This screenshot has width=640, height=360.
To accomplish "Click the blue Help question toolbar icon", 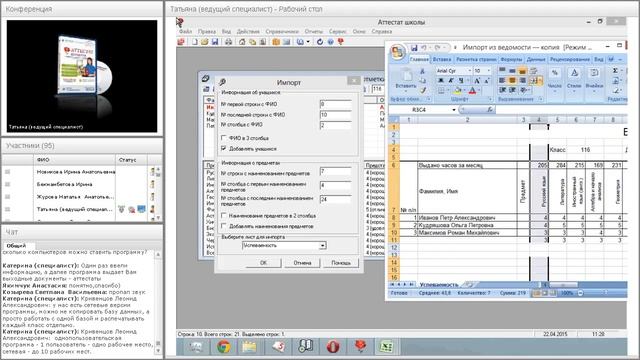I will tap(330, 42).
